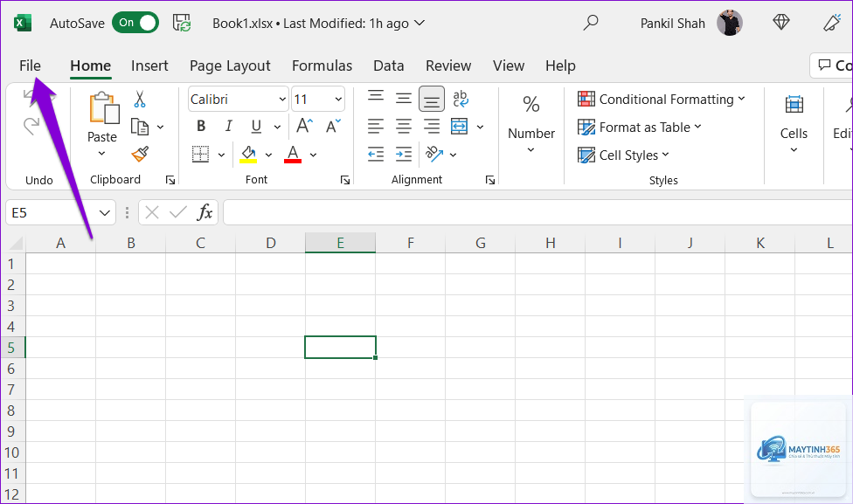Increase font size button
Screen dimensions: 853x504
point(304,126)
